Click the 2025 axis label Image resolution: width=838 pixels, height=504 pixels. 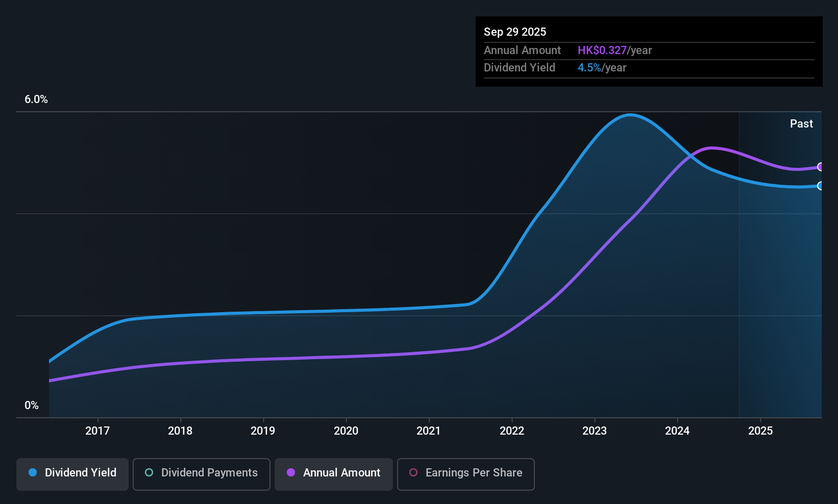tap(760, 431)
